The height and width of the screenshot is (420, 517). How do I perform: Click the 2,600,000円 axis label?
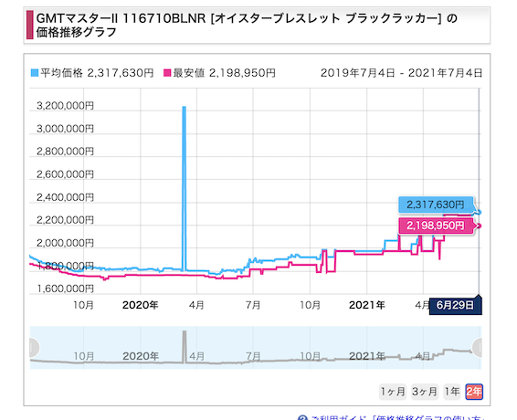(65, 174)
